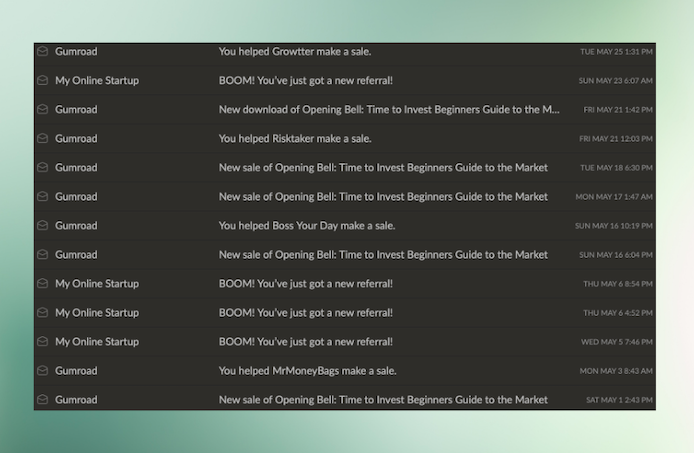The height and width of the screenshot is (453, 694).
Task: Open New sale subject dated MON MAY 17
Action: [383, 197]
